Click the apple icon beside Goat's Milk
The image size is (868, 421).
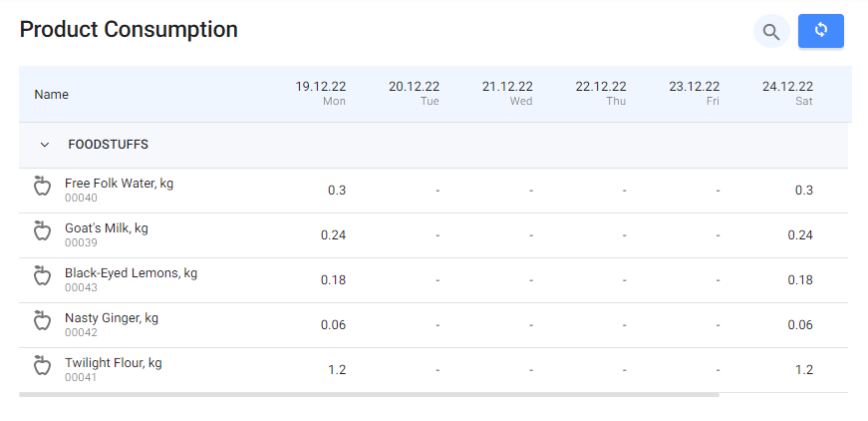pyautogui.click(x=42, y=231)
